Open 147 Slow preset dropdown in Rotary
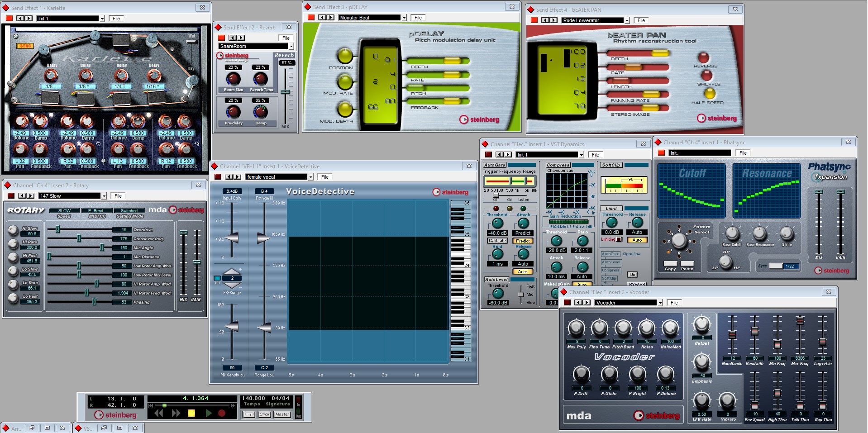Viewport: 868px width, 433px height. click(104, 196)
